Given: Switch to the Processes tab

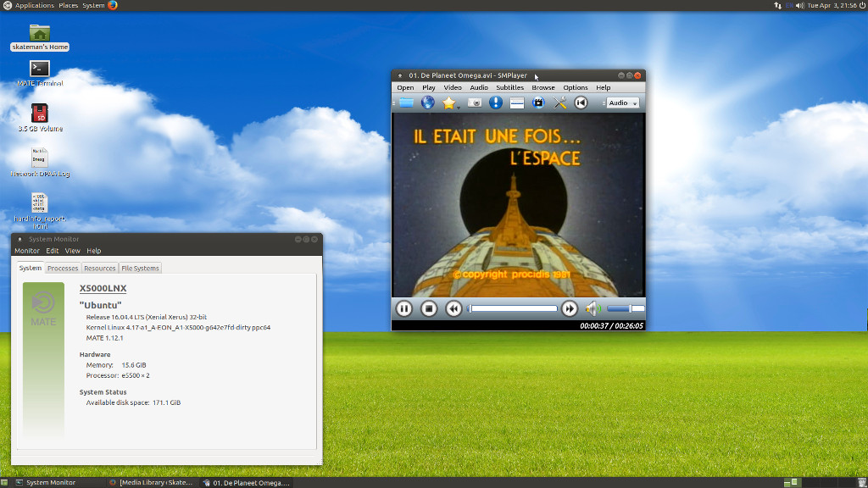Looking at the screenshot, I should pos(63,269).
